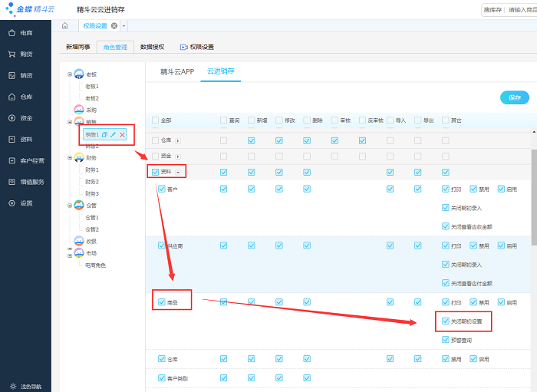Collapse the 资料 permission row arrow

click(x=179, y=172)
